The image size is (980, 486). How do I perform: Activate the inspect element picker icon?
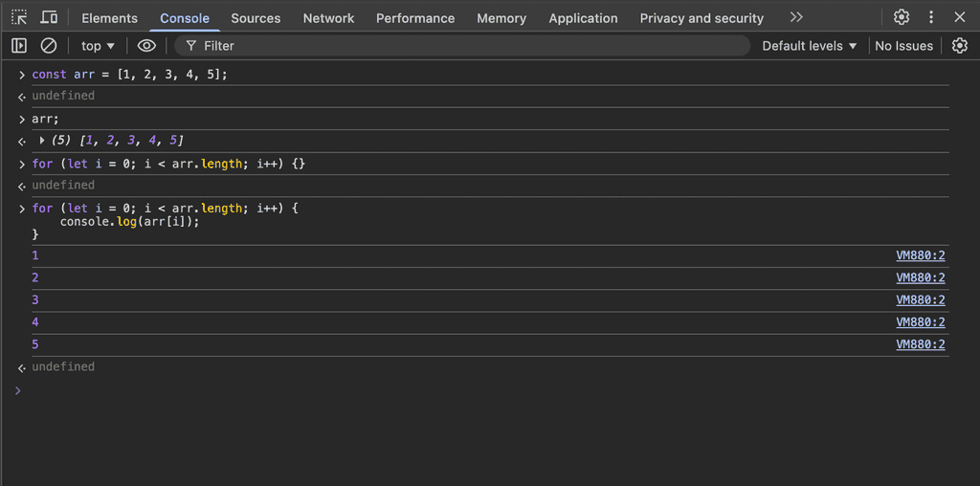19,17
